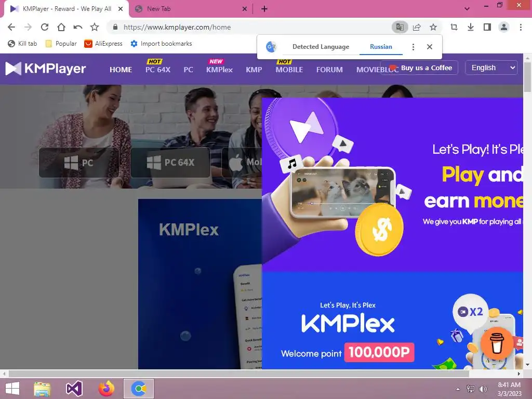
Task: Show hidden system tray icons
Action: (458, 389)
